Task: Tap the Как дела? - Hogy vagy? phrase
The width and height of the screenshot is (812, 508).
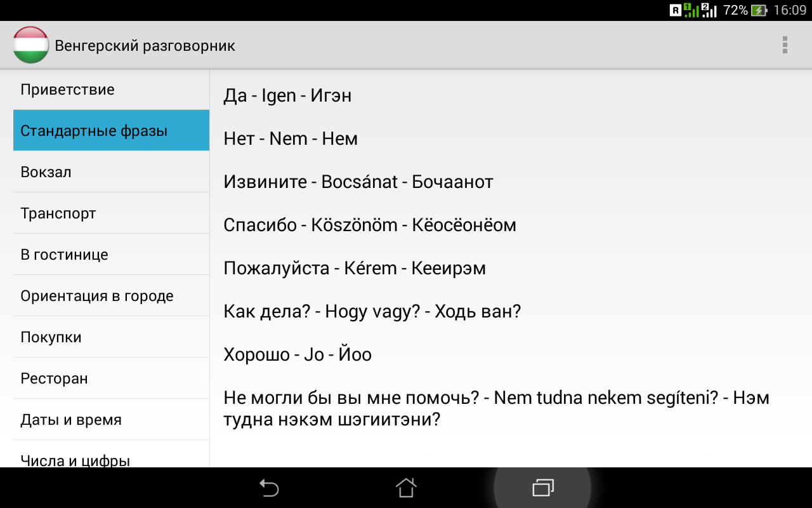Action: point(372,312)
